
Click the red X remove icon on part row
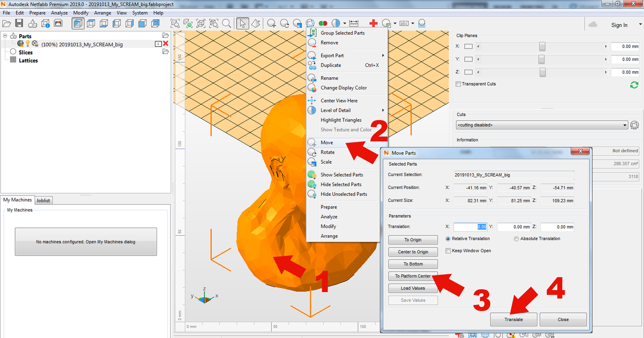(x=166, y=44)
